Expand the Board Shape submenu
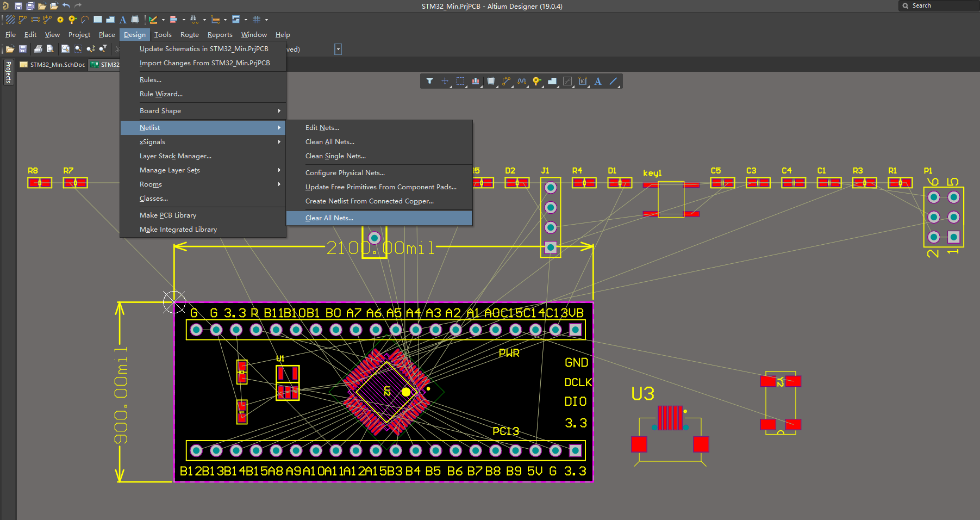Viewport: 980px width, 520px height. [x=203, y=110]
